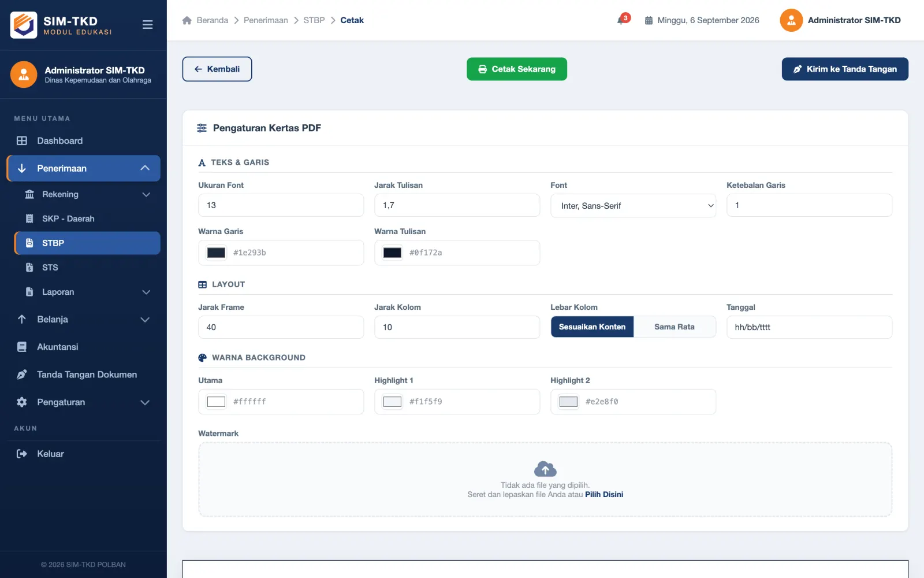Click the Pilih Disini upload link
The width and height of the screenshot is (924, 578).
point(604,494)
